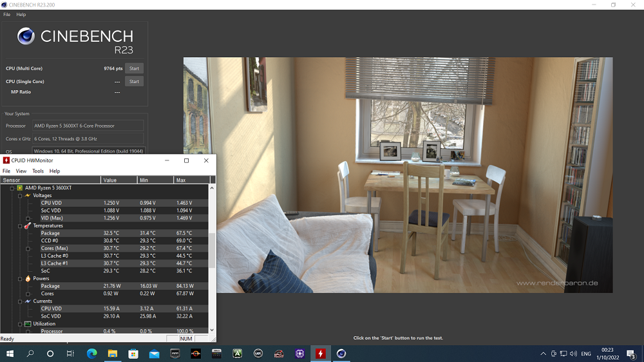This screenshot has height=362, width=644.
Task: Open HWMonitor Tools menu
Action: 38,171
